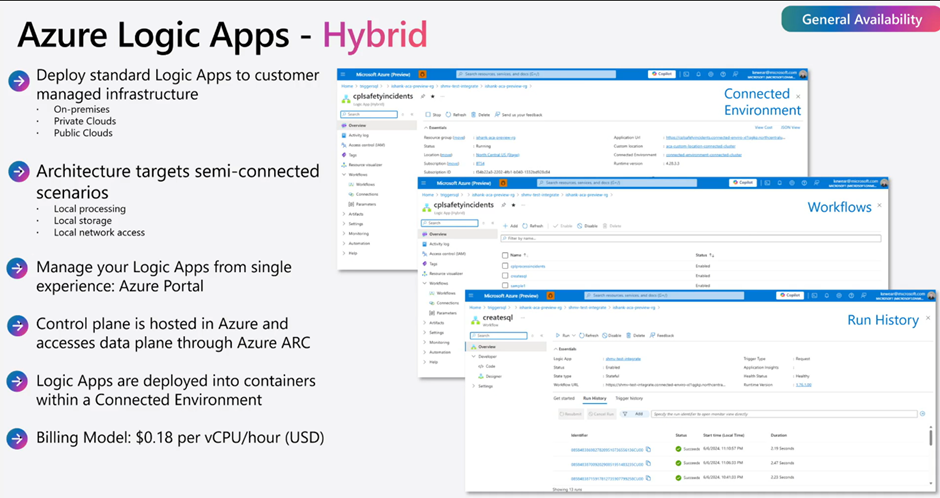This screenshot has height=498, width=940.
Task: Open Resource visualizer in Connected Environment sidebar
Action: coord(361,165)
